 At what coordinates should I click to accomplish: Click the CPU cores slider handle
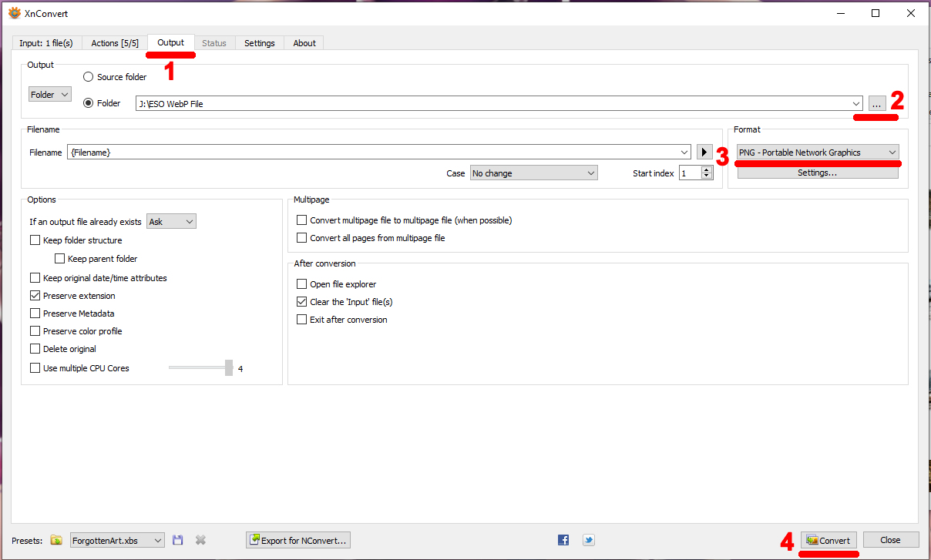pos(229,368)
